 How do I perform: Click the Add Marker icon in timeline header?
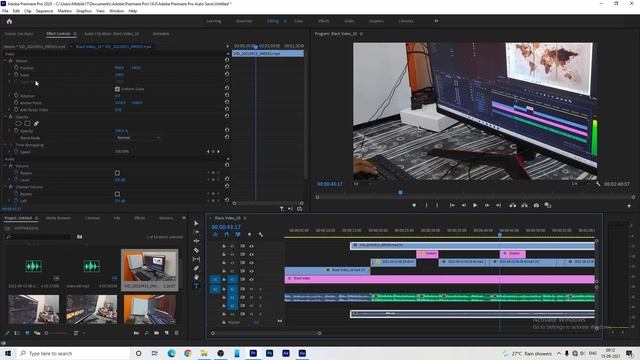coord(249,234)
